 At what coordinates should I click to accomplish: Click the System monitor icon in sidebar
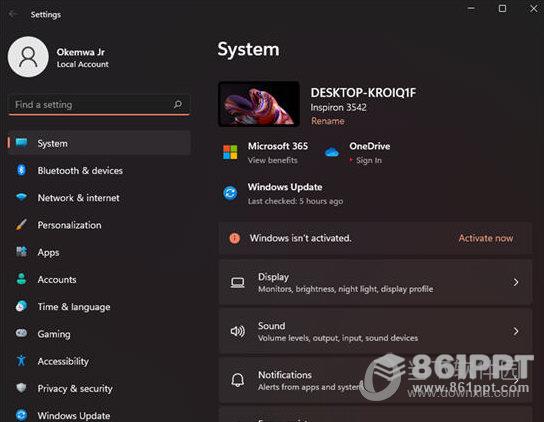[22, 143]
